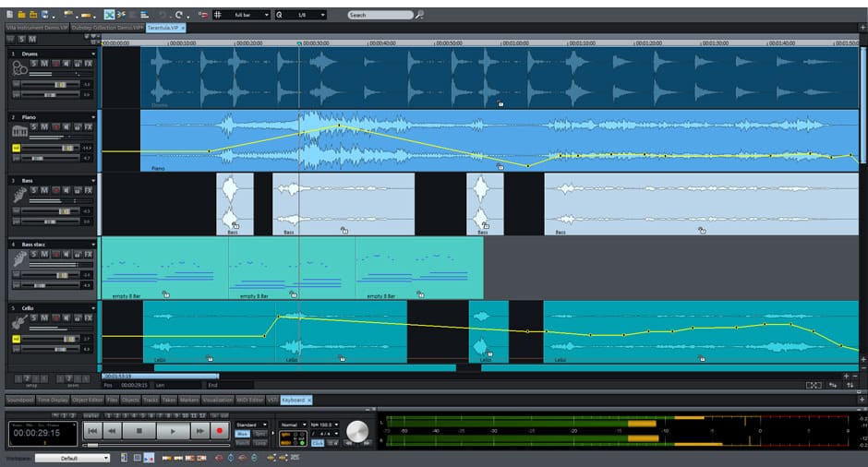
Task: Click the undo arrow in top toolbar
Action: 163,15
